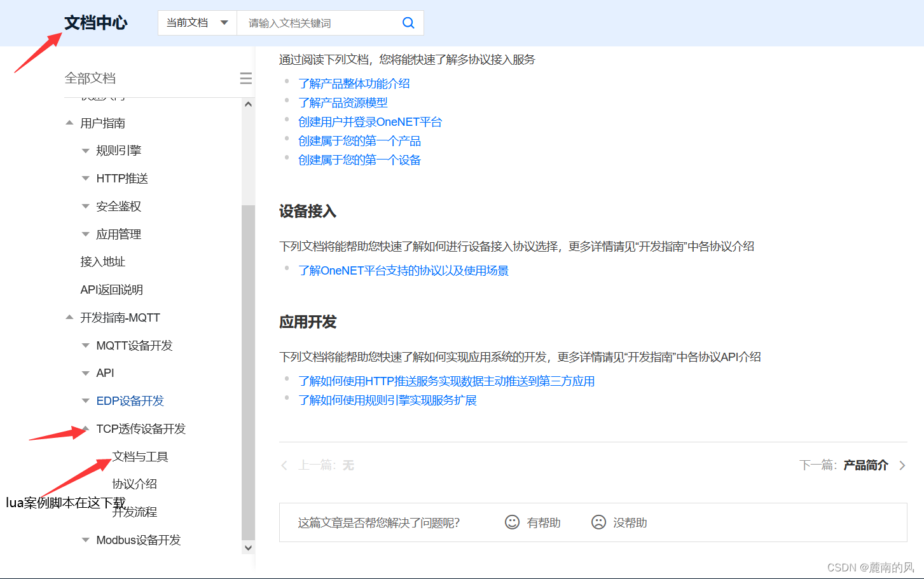Open 规则引擎 sidebar item
The height and width of the screenshot is (579, 924).
point(119,151)
